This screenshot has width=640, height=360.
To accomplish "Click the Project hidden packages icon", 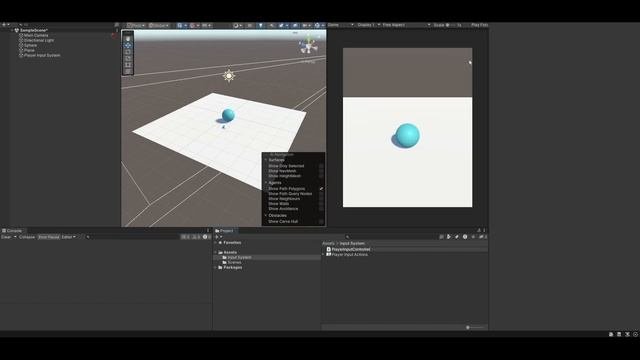I will 482,237.
